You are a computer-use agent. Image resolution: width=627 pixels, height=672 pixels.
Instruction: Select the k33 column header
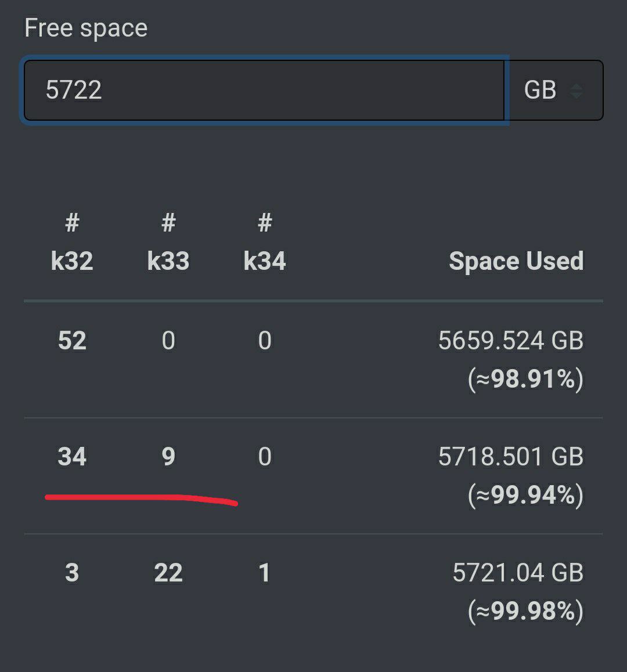coord(168,261)
